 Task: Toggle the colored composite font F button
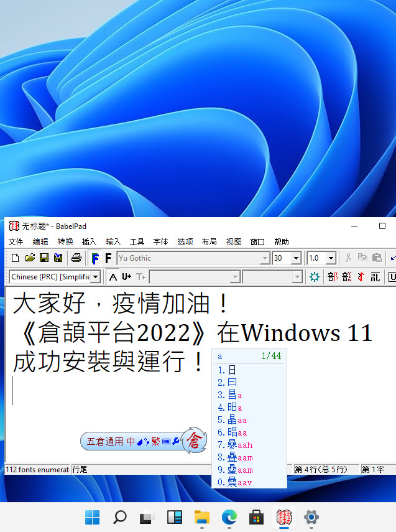[x=95, y=259]
